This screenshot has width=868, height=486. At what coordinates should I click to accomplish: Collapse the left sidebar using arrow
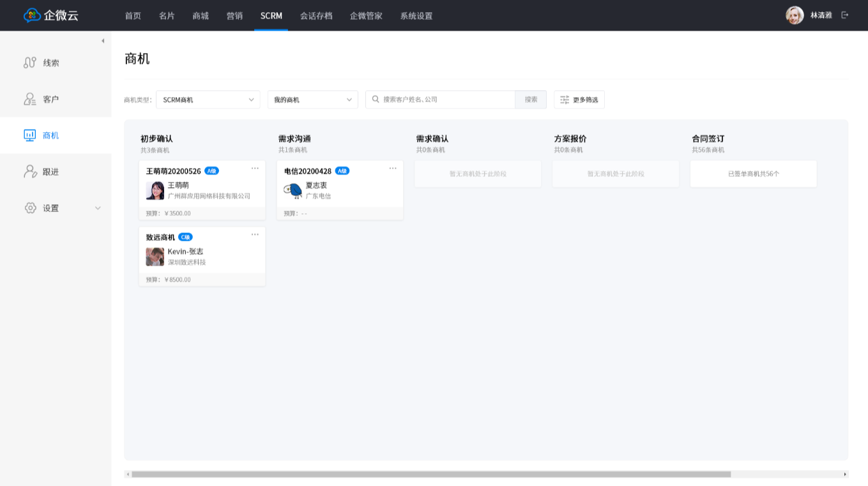point(103,41)
